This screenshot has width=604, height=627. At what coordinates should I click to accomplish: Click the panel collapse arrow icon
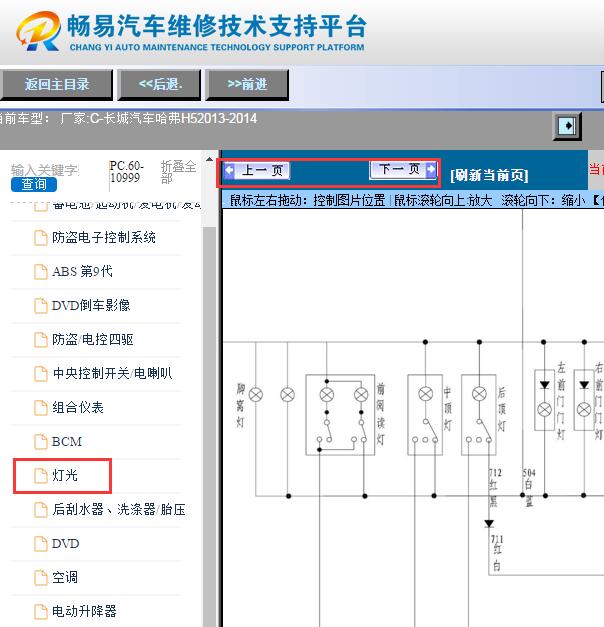567,126
